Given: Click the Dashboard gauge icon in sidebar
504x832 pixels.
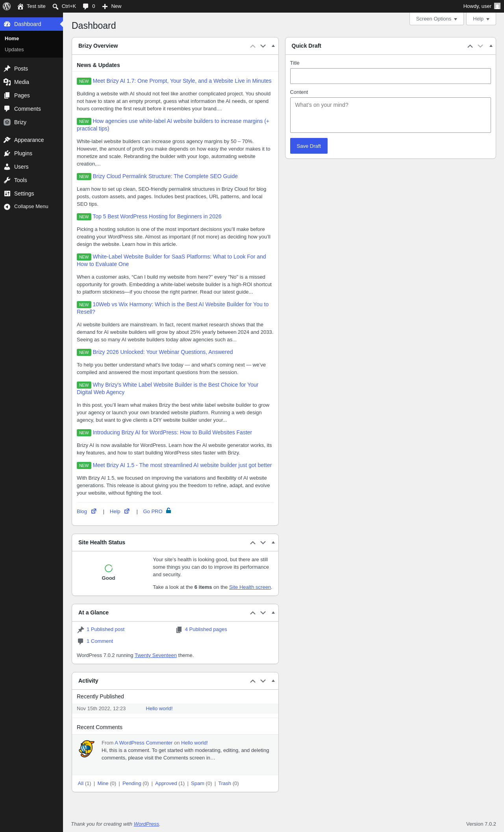Looking at the screenshot, I should pos(7,24).
